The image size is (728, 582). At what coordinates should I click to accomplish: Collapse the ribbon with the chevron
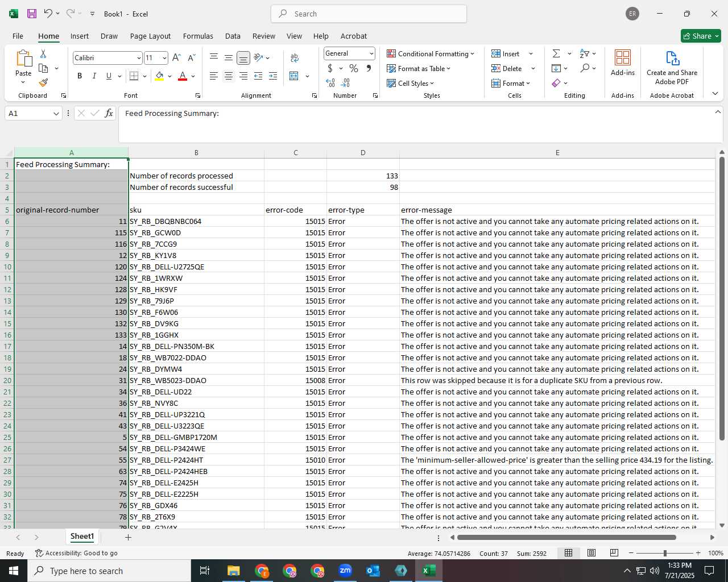[715, 94]
